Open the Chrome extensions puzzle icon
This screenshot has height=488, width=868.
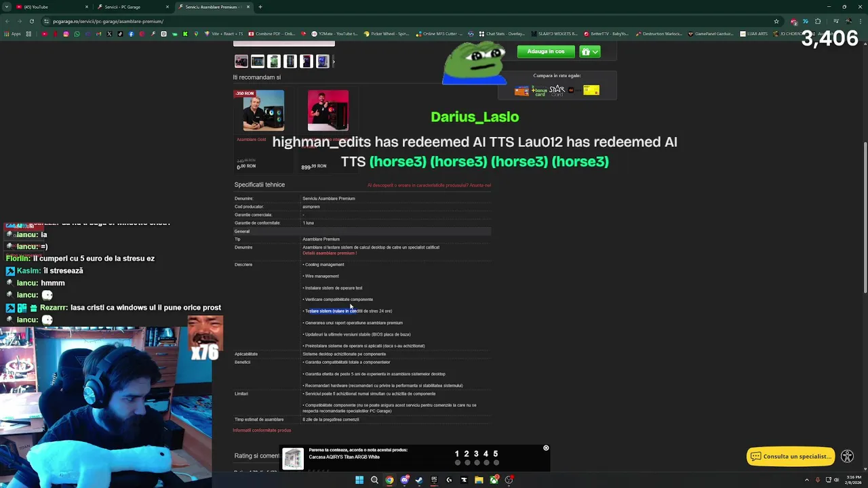tap(818, 21)
